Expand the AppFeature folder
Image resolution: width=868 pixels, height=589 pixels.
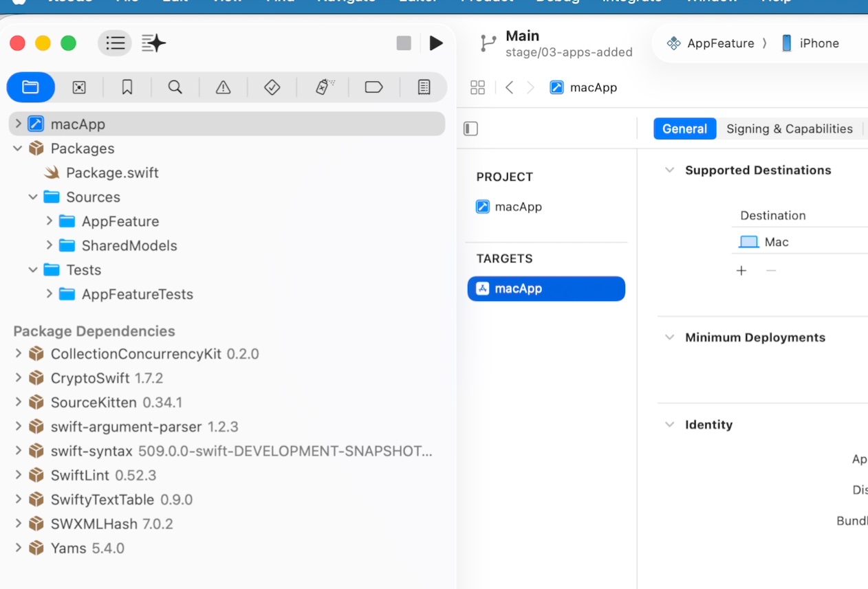[50, 221]
